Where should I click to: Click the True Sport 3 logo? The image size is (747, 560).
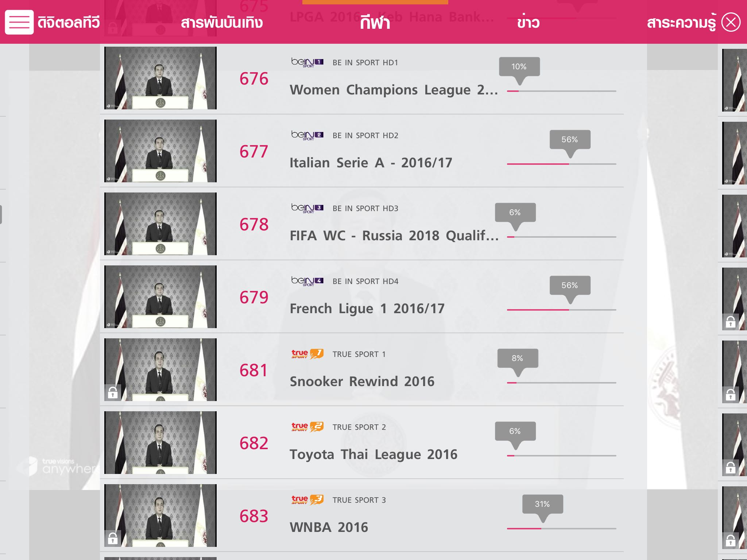[x=307, y=500]
